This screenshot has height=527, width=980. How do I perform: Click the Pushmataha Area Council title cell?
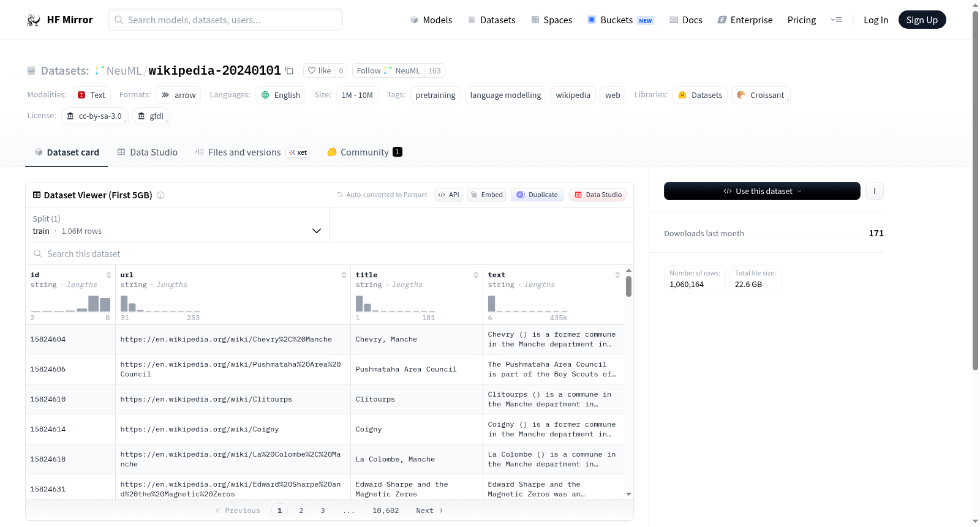(x=417, y=369)
